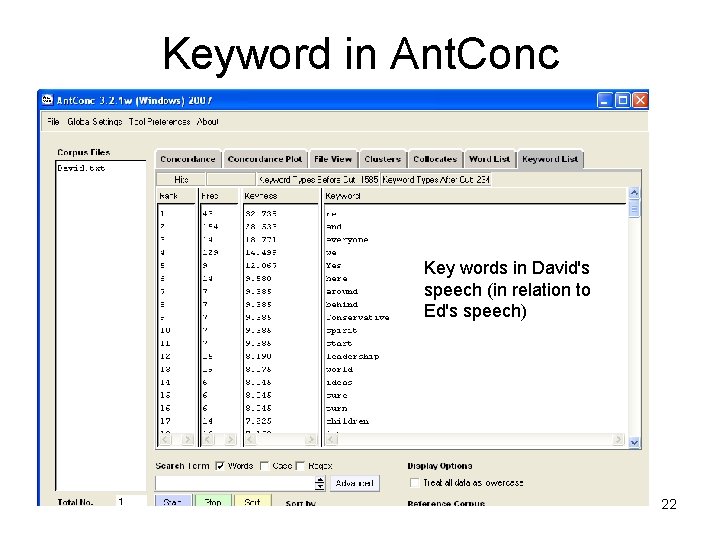The width and height of the screenshot is (720, 540).
Task: Select keyword 'everyone' in the list
Action: [347, 240]
